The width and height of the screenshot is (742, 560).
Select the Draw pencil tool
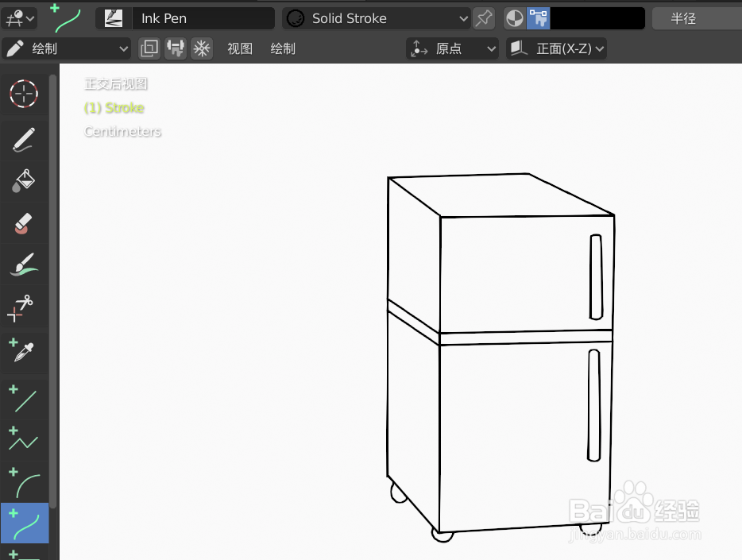[x=24, y=140]
